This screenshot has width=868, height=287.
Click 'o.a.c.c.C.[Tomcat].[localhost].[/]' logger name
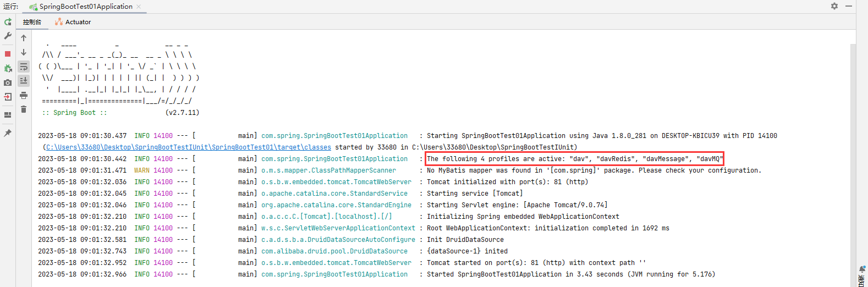pos(327,217)
